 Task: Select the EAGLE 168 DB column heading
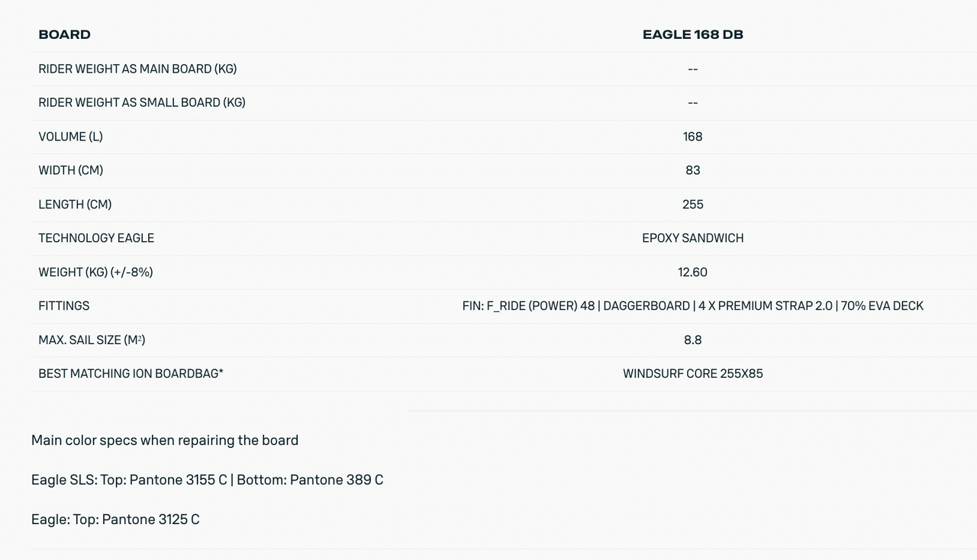[x=692, y=34]
